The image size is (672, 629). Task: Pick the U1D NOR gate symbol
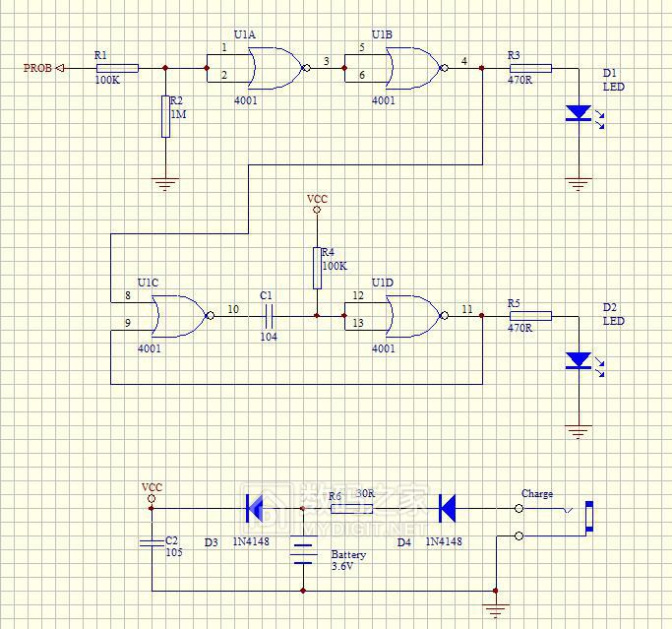[413, 316]
